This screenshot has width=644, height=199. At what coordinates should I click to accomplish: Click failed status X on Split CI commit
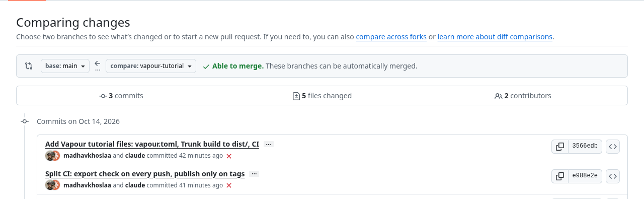coord(229,186)
